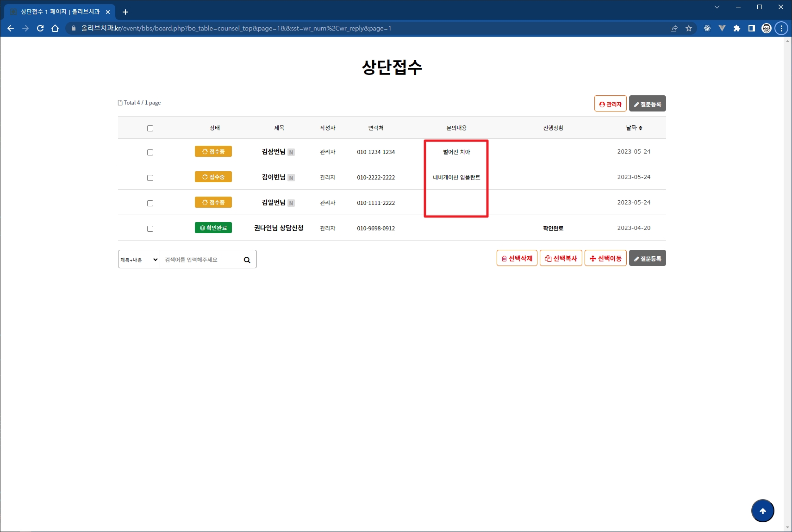Check the select-all checkbox in table header
This screenshot has height=532, width=792.
(150, 128)
